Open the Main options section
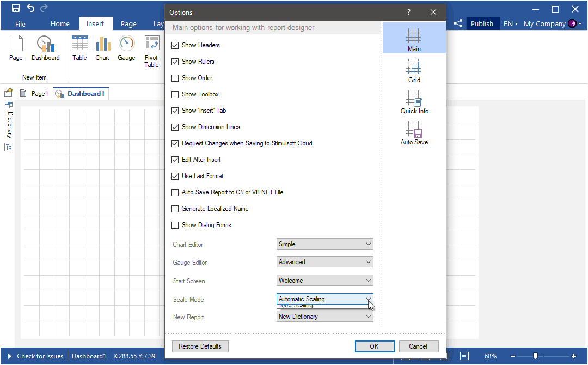The width and height of the screenshot is (588, 365). click(414, 38)
